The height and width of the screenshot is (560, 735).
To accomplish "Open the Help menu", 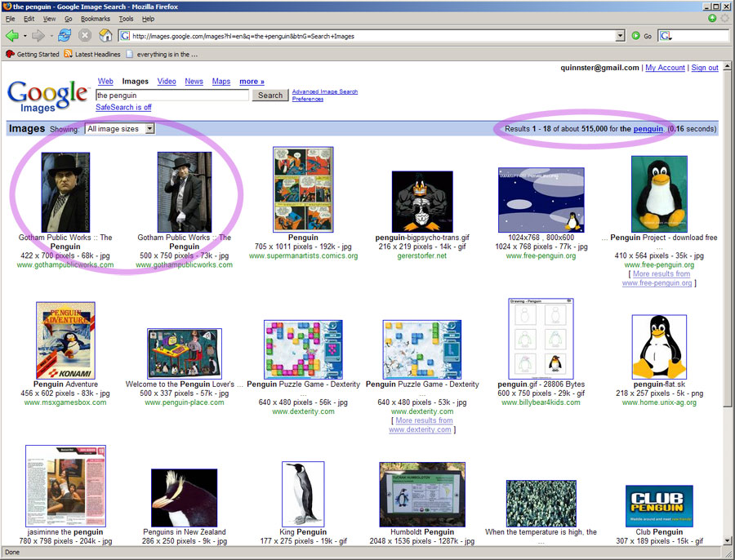I will [148, 19].
